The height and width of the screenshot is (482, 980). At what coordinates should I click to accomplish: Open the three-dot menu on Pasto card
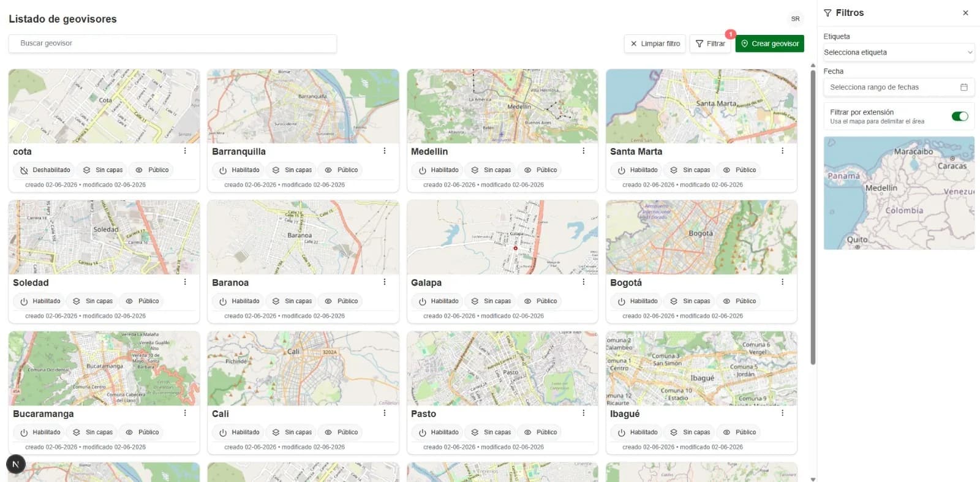coord(584,413)
